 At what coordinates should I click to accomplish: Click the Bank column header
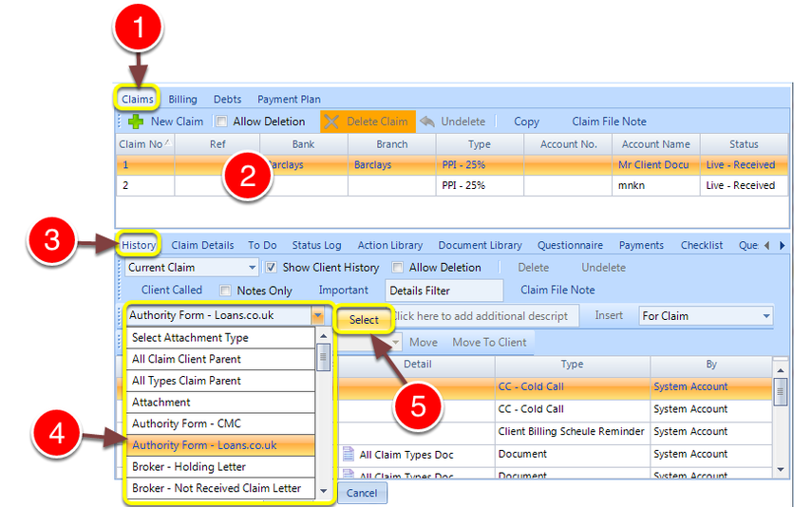303,144
